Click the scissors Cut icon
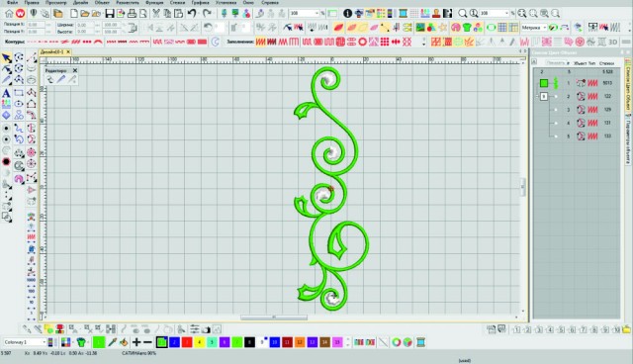The height and width of the screenshot is (364, 633). pyautogui.click(x=156, y=13)
